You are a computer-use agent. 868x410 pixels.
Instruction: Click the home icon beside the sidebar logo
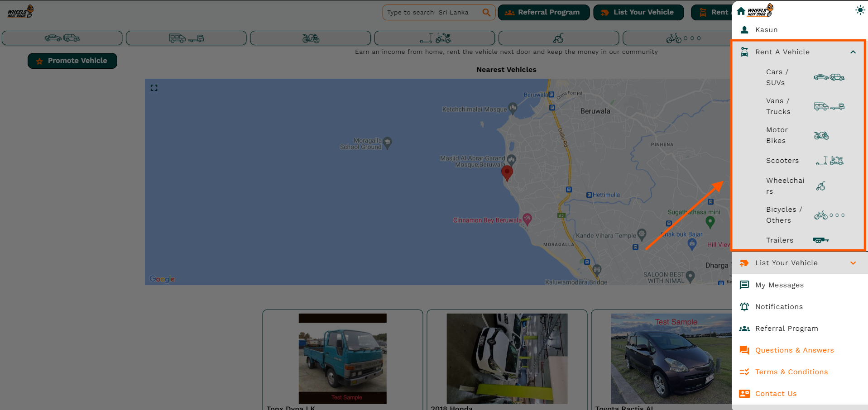[x=740, y=10]
